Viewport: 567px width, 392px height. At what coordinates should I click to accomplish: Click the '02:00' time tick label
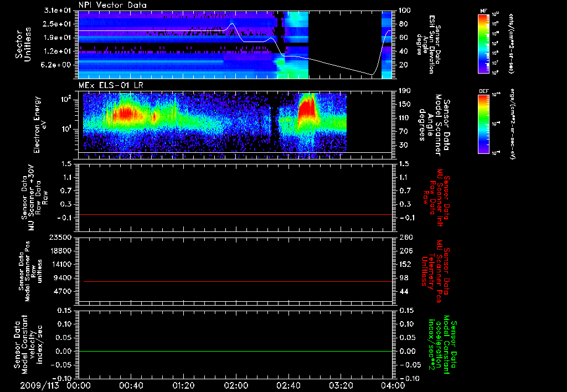click(x=236, y=385)
